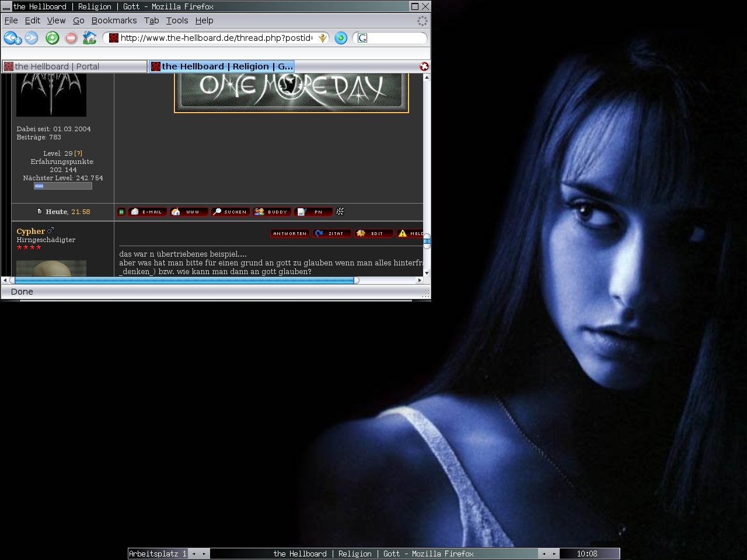Viewport: 747px width, 560px height.
Task: Click the horizontal scrollbar thumb
Action: pos(184,281)
